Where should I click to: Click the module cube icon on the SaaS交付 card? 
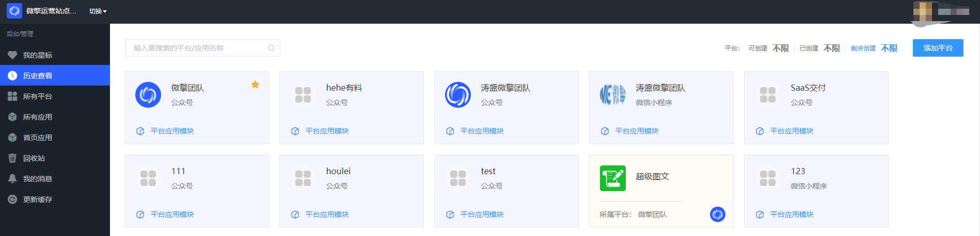coord(760,131)
